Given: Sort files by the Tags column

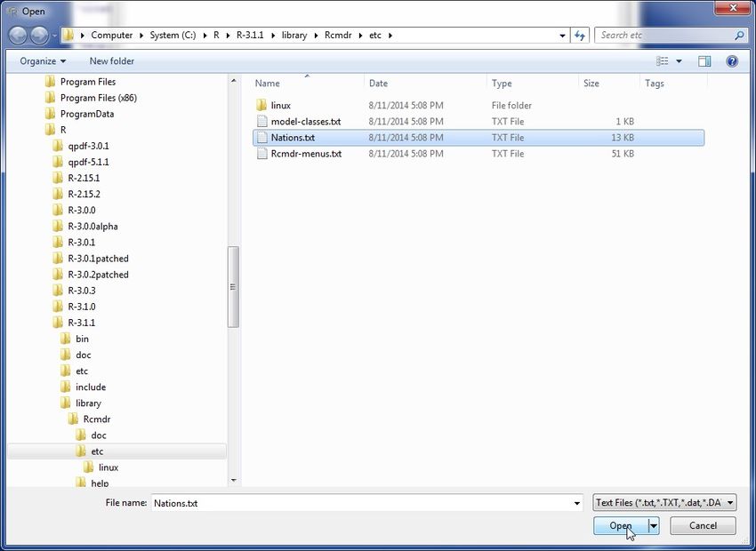Looking at the screenshot, I should tap(655, 84).
